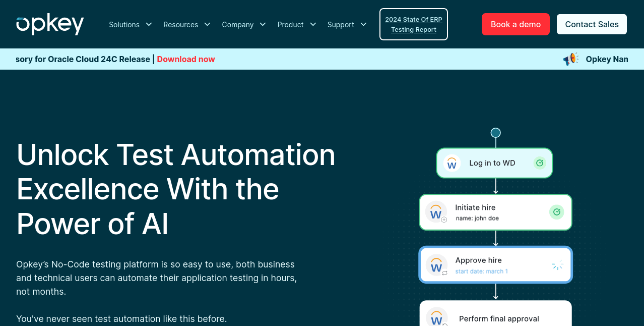
Task: Click the megaphone icon in the announcement banner
Action: [x=570, y=59]
